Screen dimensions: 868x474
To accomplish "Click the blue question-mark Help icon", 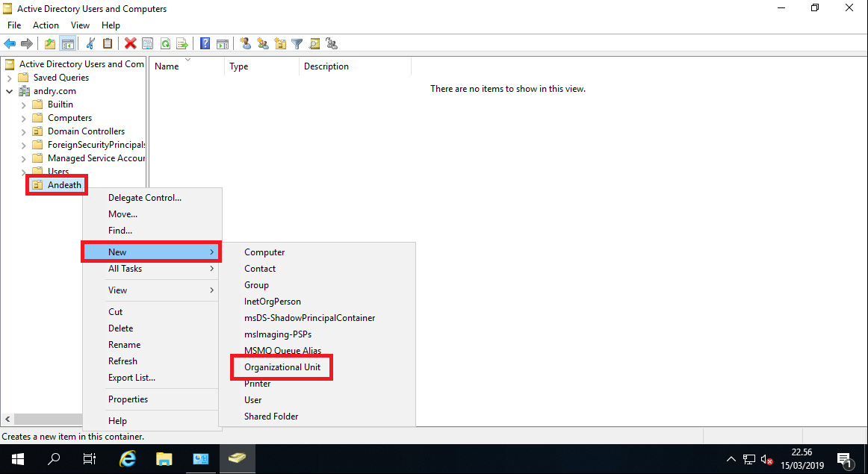I will (x=205, y=44).
